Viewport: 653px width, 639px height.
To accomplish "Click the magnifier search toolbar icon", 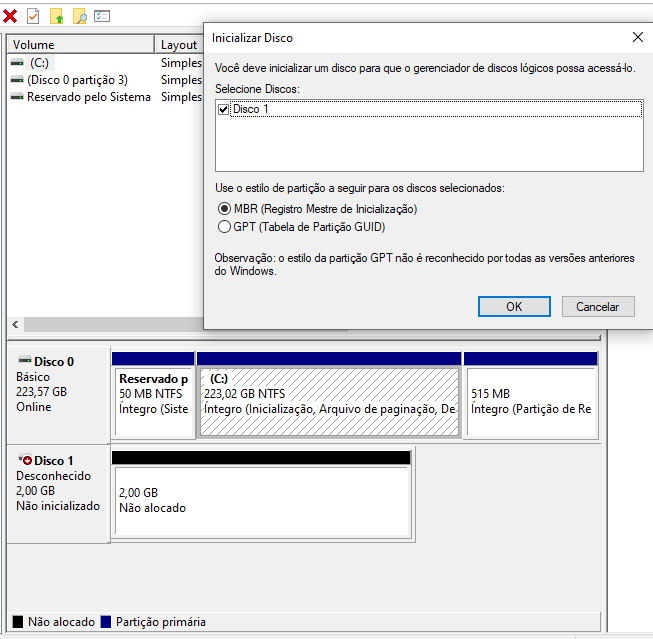I will (80, 17).
